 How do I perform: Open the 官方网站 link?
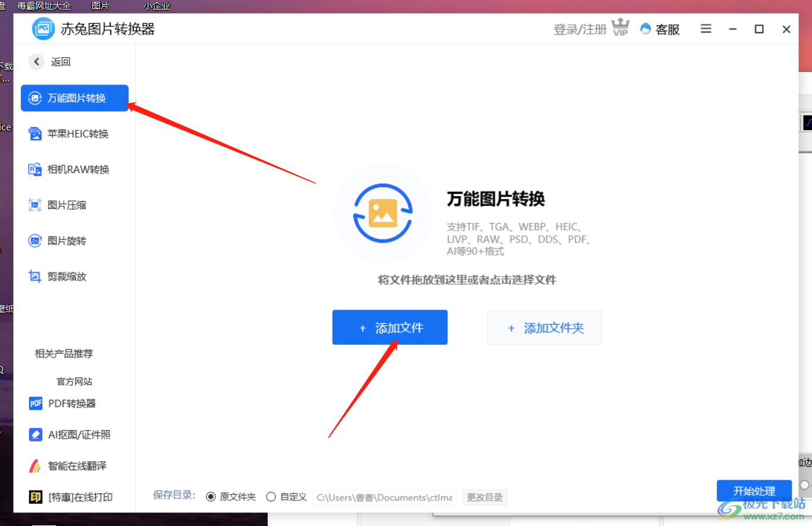click(x=74, y=382)
